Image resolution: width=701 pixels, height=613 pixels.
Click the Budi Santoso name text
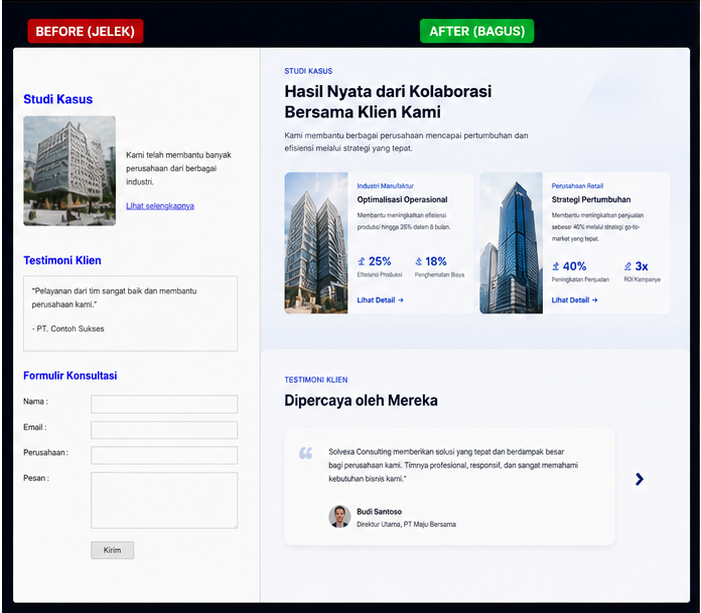[379, 512]
